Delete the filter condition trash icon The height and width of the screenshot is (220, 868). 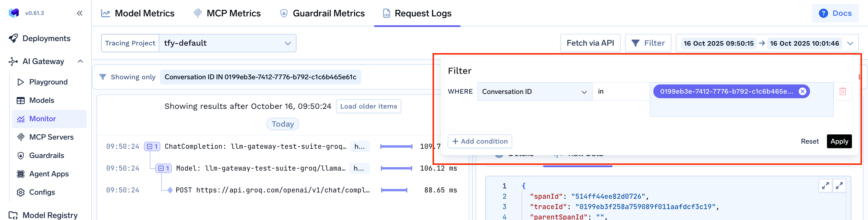click(x=842, y=91)
